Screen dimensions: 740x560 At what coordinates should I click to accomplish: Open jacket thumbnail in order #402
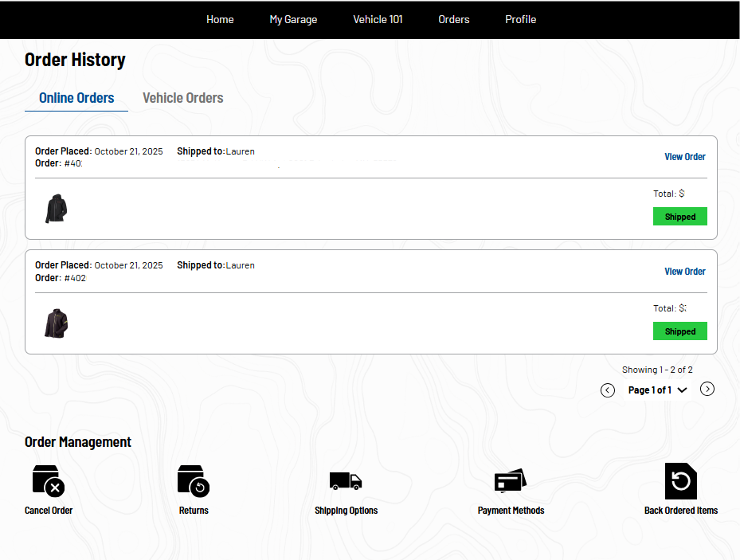point(57,323)
